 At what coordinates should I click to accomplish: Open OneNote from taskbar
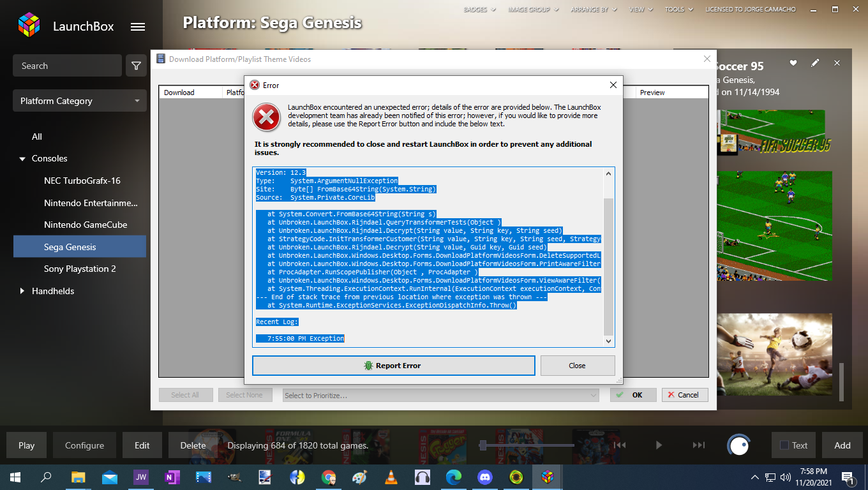pyautogui.click(x=172, y=477)
